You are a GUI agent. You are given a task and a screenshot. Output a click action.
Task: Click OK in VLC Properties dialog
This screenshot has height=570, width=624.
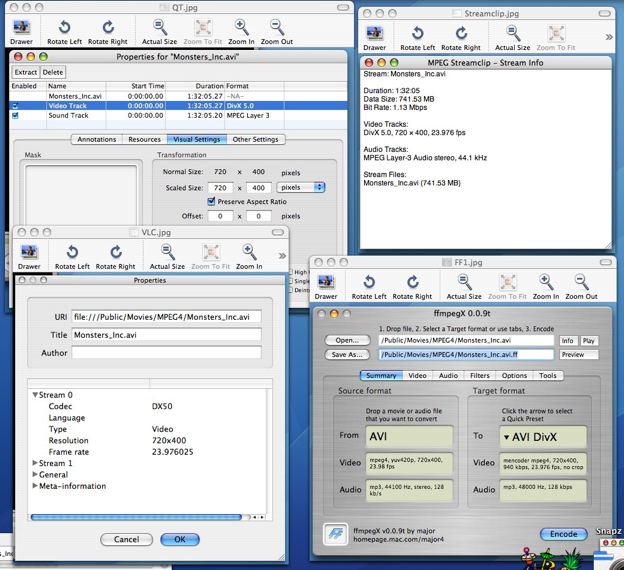click(x=180, y=539)
